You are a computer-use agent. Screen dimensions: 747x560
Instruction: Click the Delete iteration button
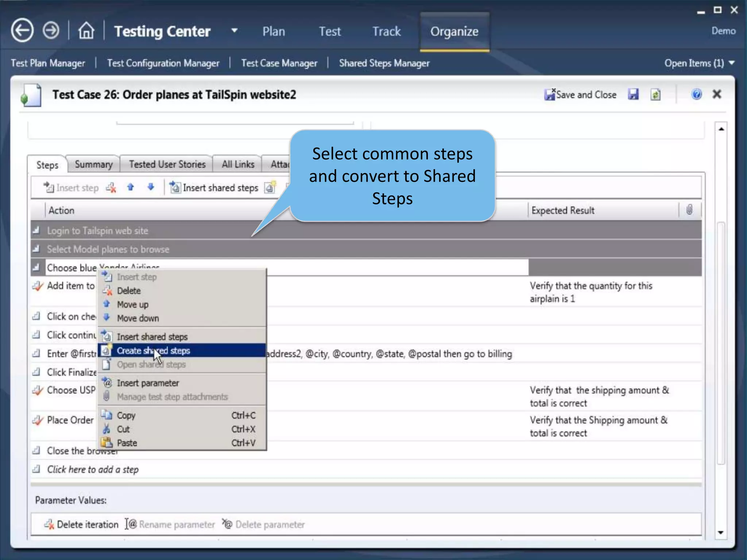[x=81, y=524]
